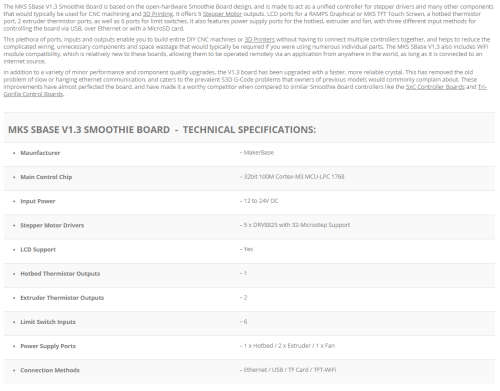Open the 3D Printers link
Viewport: 500px width, 391px height.
pos(260,40)
